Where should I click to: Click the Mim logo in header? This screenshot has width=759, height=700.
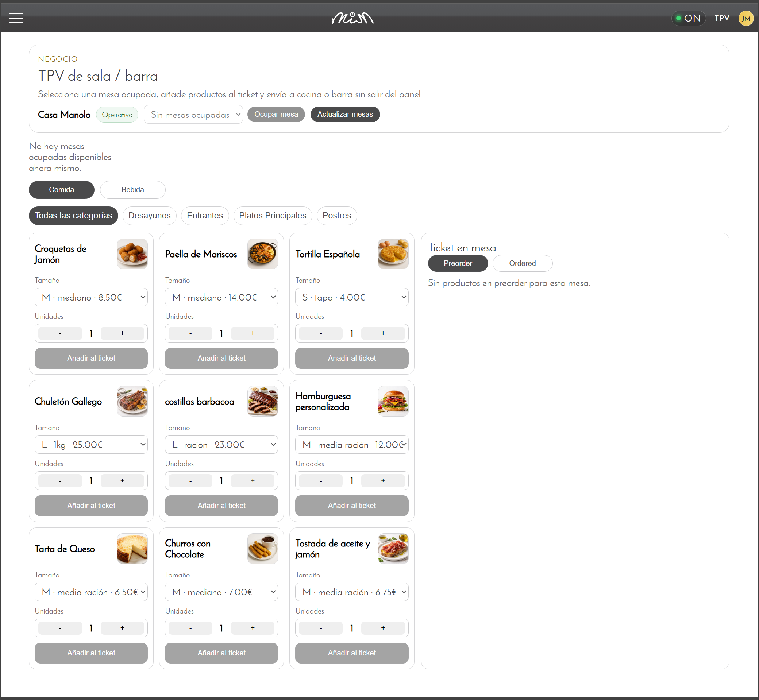(x=352, y=18)
